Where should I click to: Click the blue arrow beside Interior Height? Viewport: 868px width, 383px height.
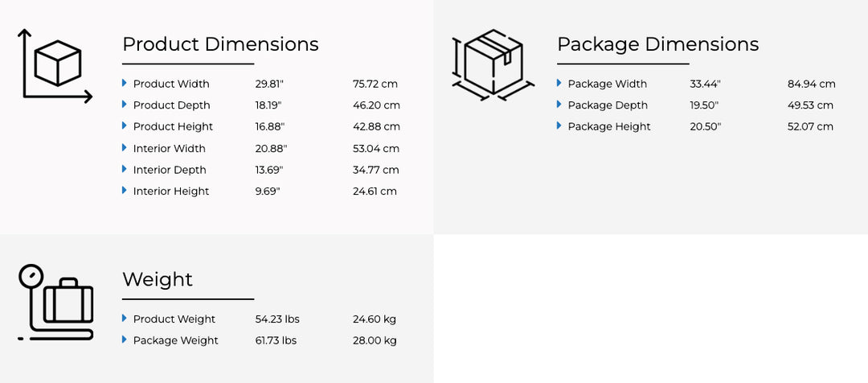pos(125,191)
